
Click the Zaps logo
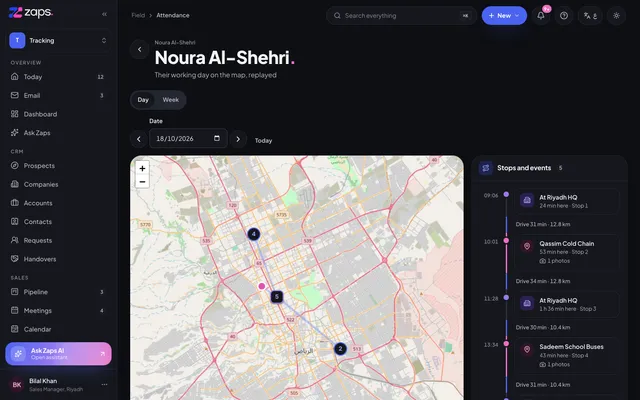(x=31, y=13)
